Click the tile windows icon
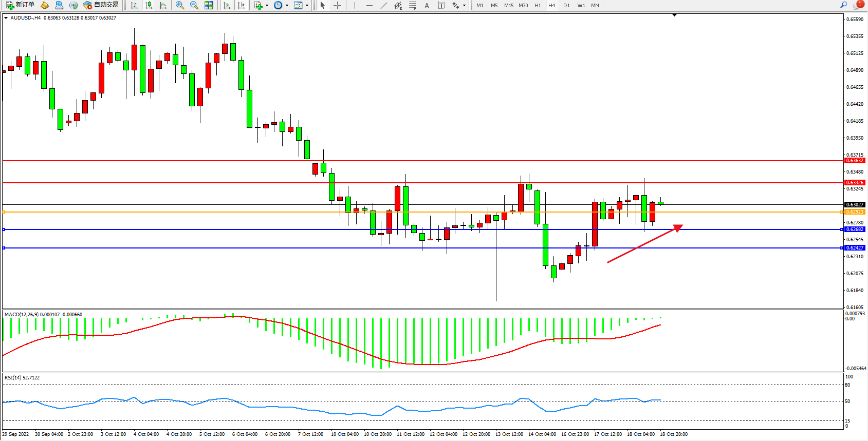Screen dimensions: 868x441 click(x=209, y=5)
